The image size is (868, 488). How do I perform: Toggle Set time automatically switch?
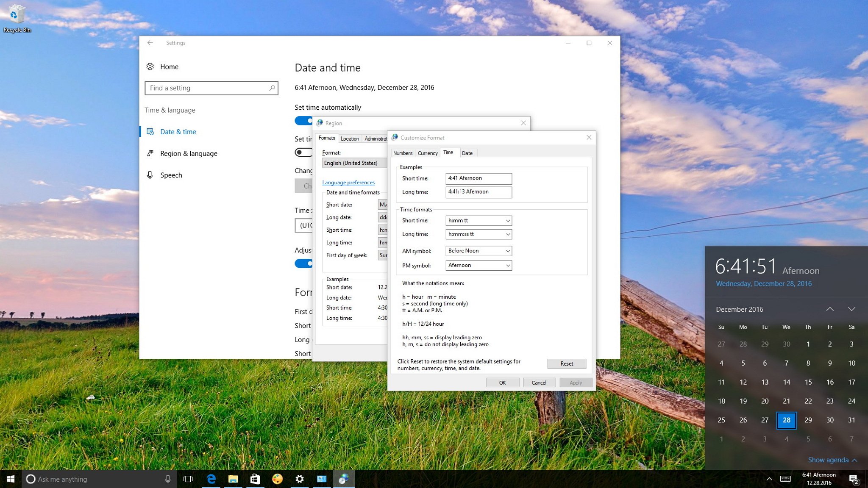[304, 120]
